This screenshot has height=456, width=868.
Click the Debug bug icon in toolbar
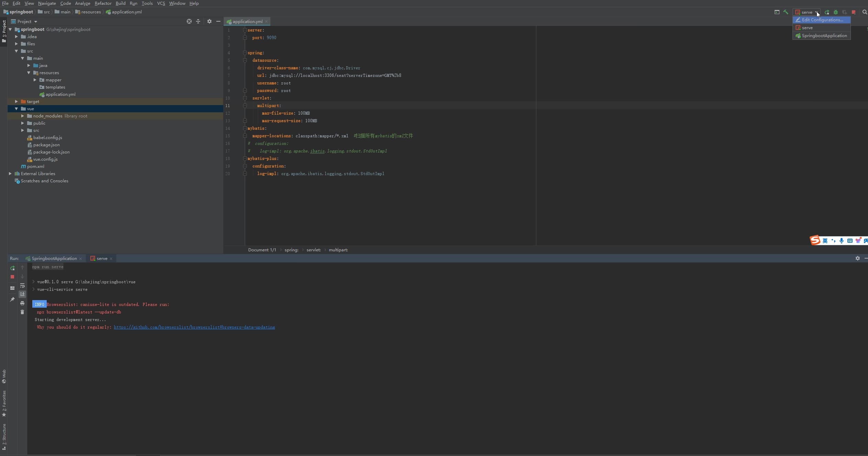coord(836,12)
